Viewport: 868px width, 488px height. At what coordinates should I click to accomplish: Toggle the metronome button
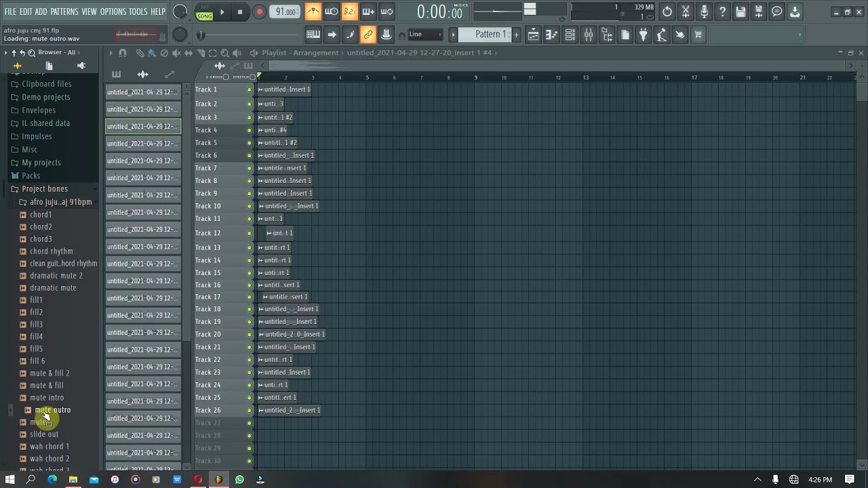coord(313,12)
